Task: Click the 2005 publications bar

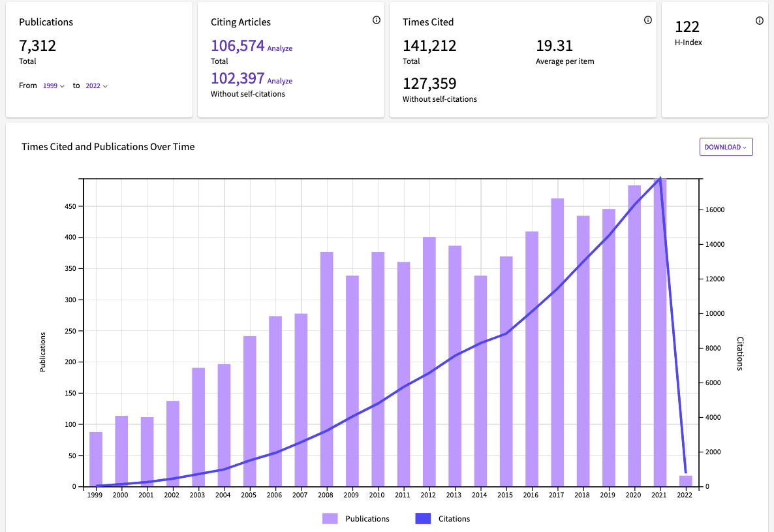Action: click(x=250, y=411)
